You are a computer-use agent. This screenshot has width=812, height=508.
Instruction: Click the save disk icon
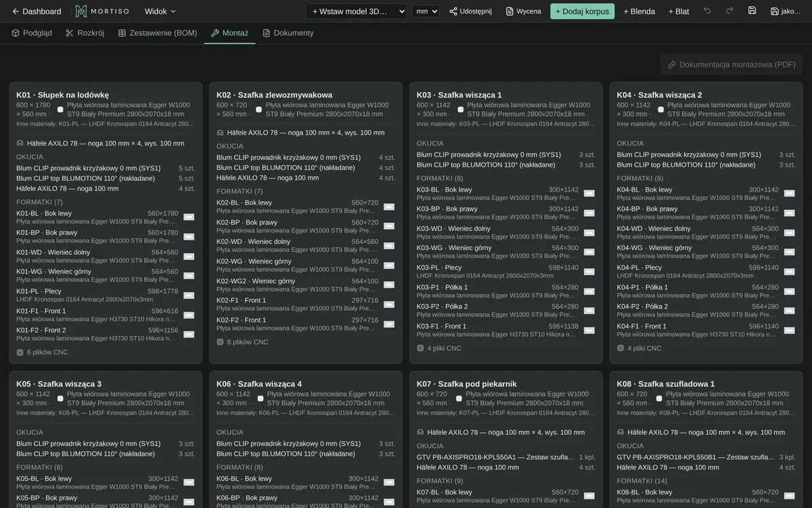tap(752, 11)
